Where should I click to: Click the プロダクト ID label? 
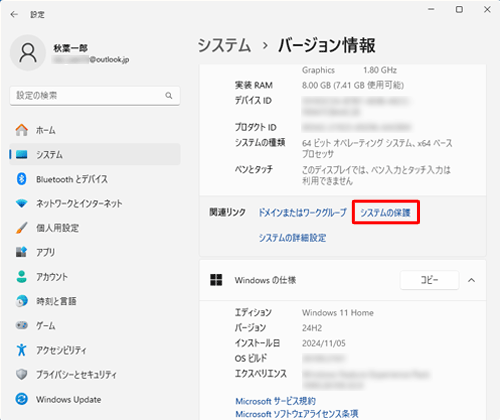(256, 127)
